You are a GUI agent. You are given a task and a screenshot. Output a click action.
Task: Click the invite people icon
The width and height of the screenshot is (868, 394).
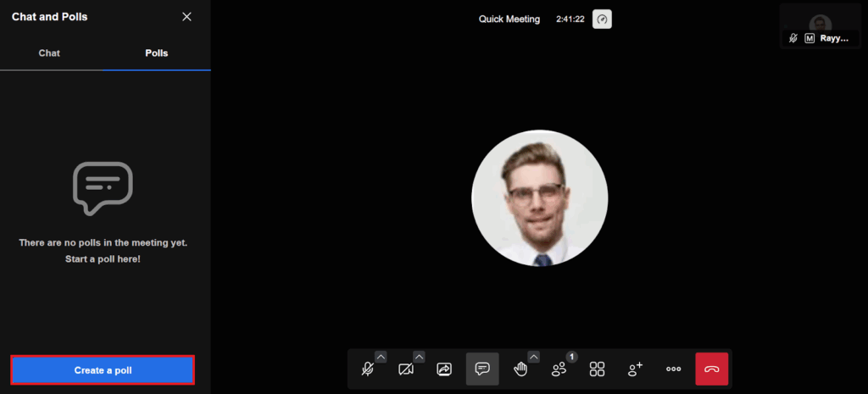635,369
